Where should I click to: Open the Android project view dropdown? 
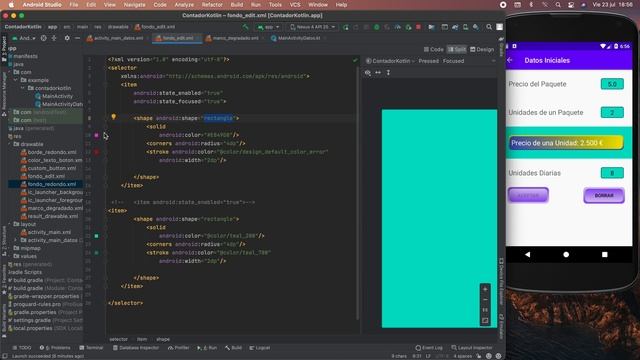[x=24, y=38]
